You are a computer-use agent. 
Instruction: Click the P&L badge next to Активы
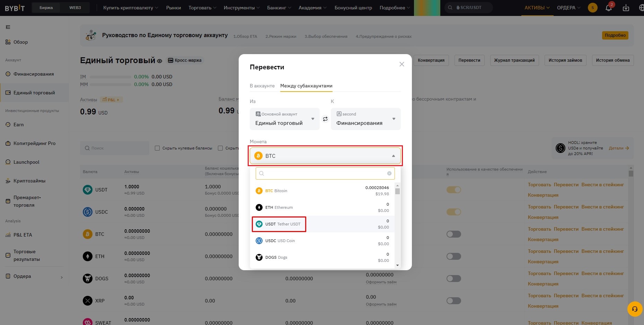[111, 100]
